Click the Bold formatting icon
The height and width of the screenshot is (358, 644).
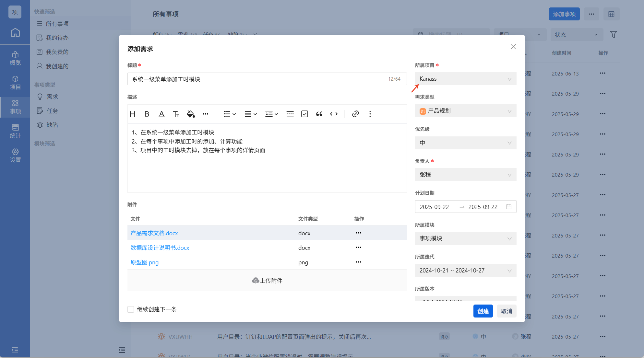147,114
